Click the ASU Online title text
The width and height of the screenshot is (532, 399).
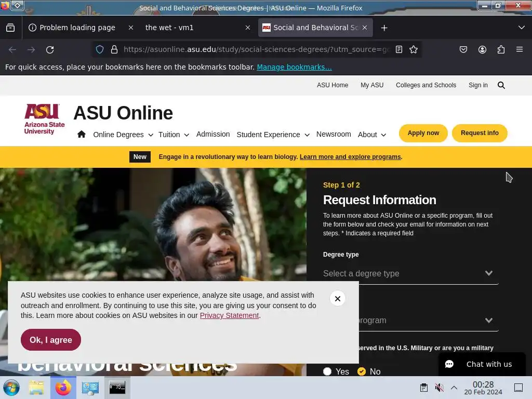coord(123,113)
